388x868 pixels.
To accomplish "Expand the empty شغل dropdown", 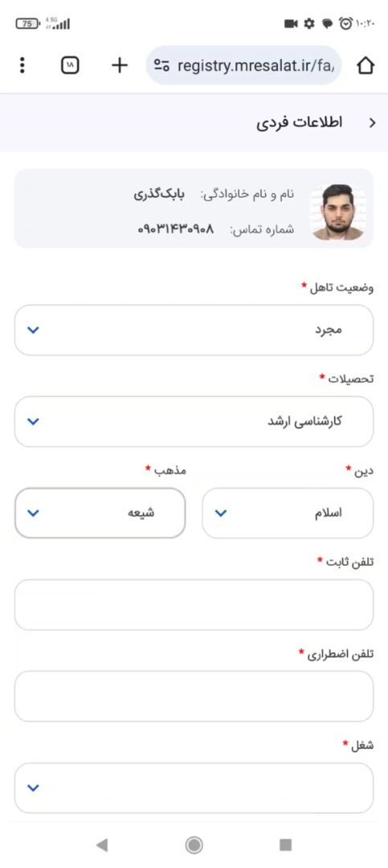I will tap(194, 788).
